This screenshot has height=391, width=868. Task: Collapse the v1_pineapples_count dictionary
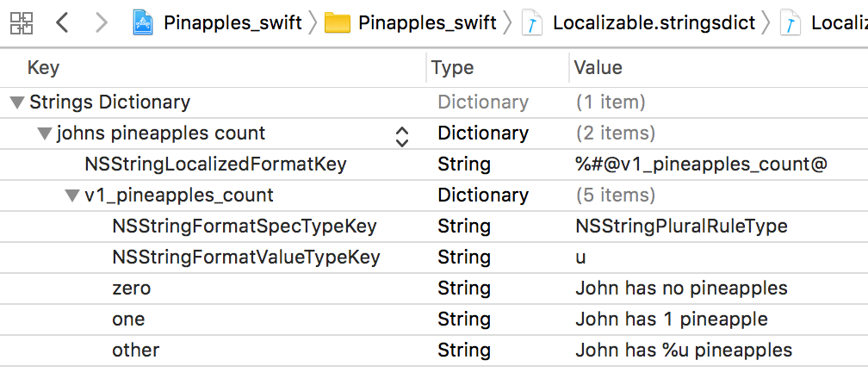(x=72, y=195)
